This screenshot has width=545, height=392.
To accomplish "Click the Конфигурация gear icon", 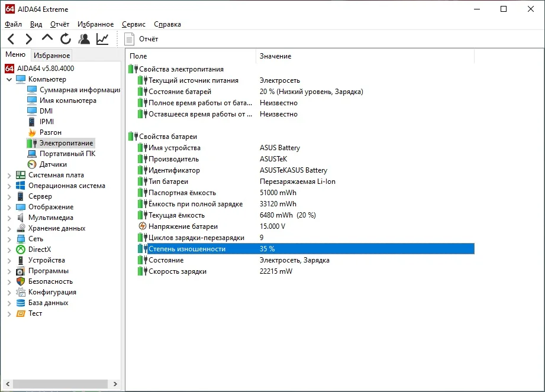I will 21,292.
